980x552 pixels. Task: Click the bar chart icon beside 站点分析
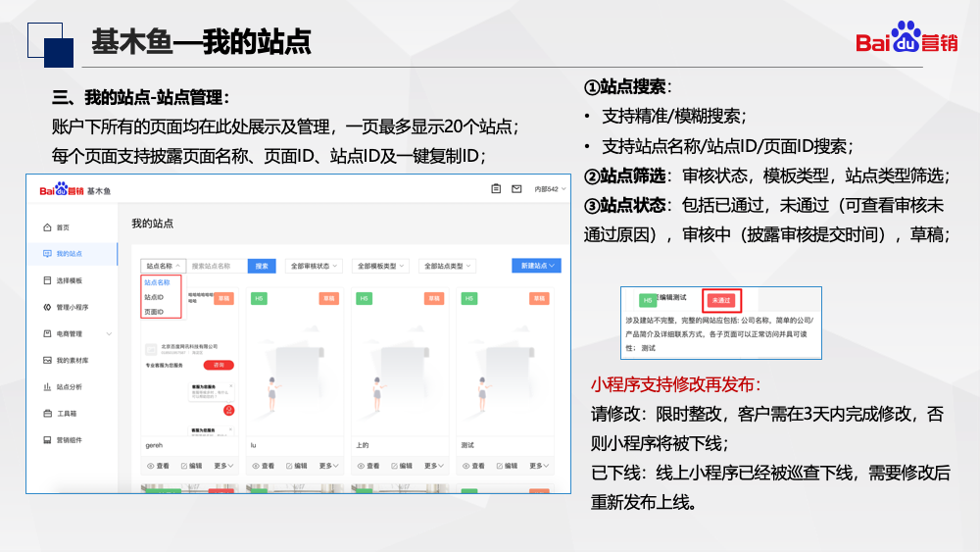[47, 387]
